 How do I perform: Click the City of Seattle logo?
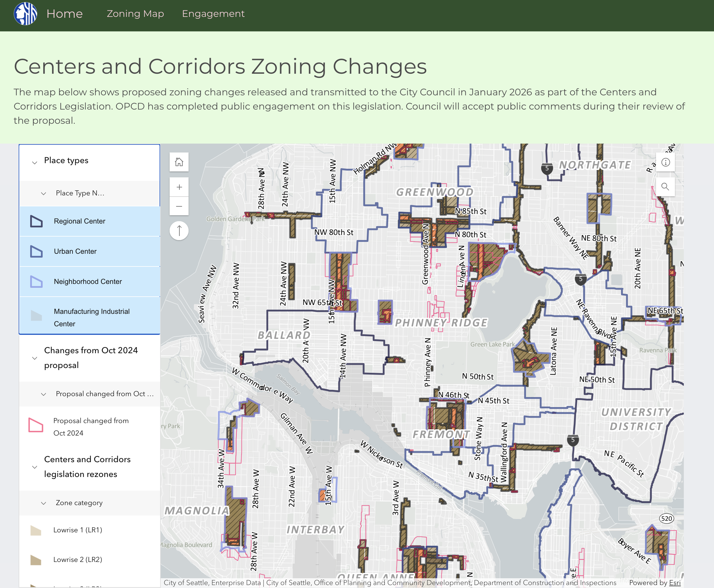coord(25,14)
